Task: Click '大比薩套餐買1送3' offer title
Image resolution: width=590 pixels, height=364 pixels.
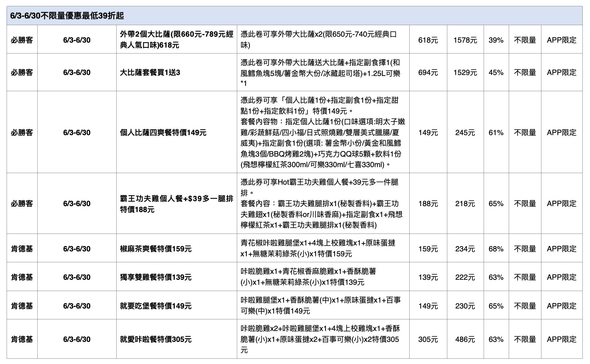Action: [150, 72]
